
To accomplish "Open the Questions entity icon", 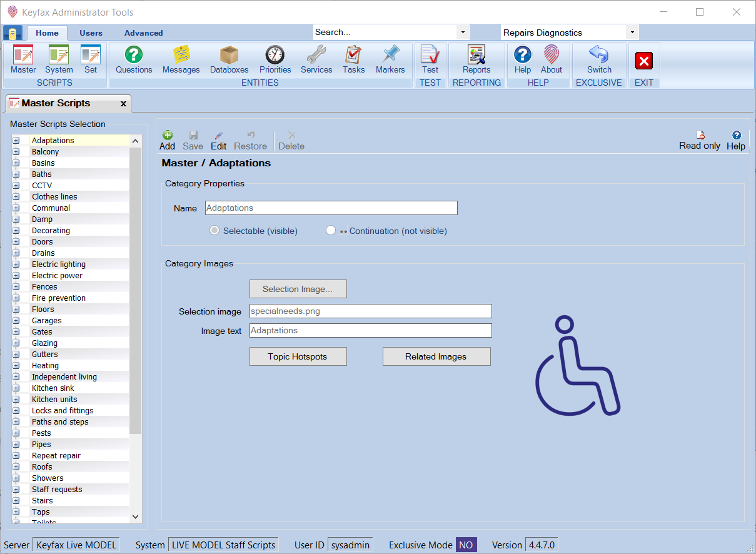I will pos(134,59).
